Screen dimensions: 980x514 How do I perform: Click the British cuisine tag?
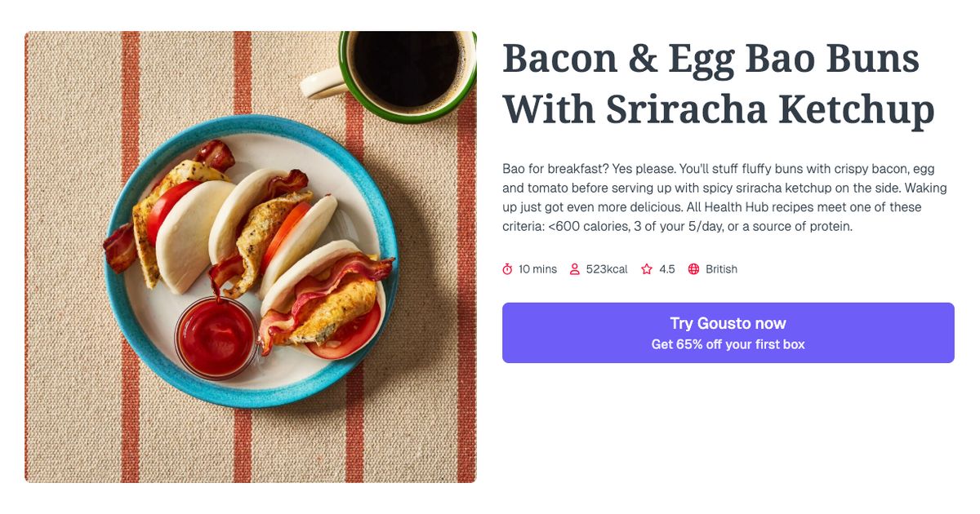[722, 268]
